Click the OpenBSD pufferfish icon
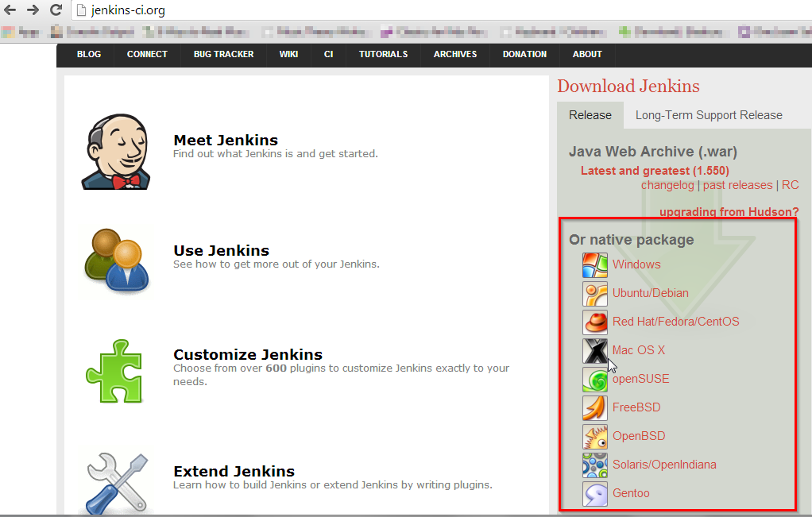Screen dimensions: 812x517 pyautogui.click(x=594, y=436)
